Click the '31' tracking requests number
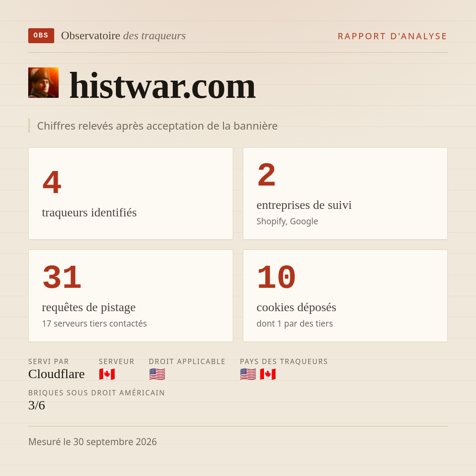476x476 pixels. coord(62,278)
